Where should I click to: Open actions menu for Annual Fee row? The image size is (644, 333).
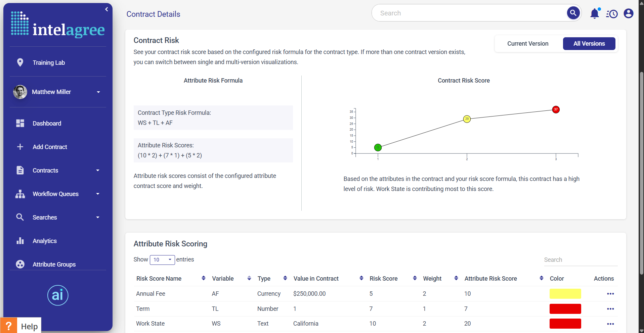pos(610,294)
